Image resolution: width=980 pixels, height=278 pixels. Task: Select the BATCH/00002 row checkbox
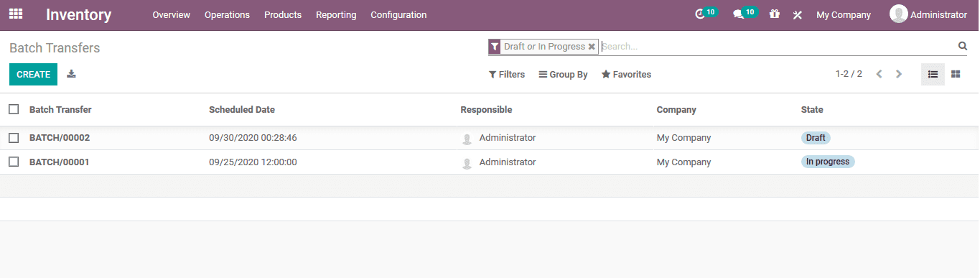(14, 137)
